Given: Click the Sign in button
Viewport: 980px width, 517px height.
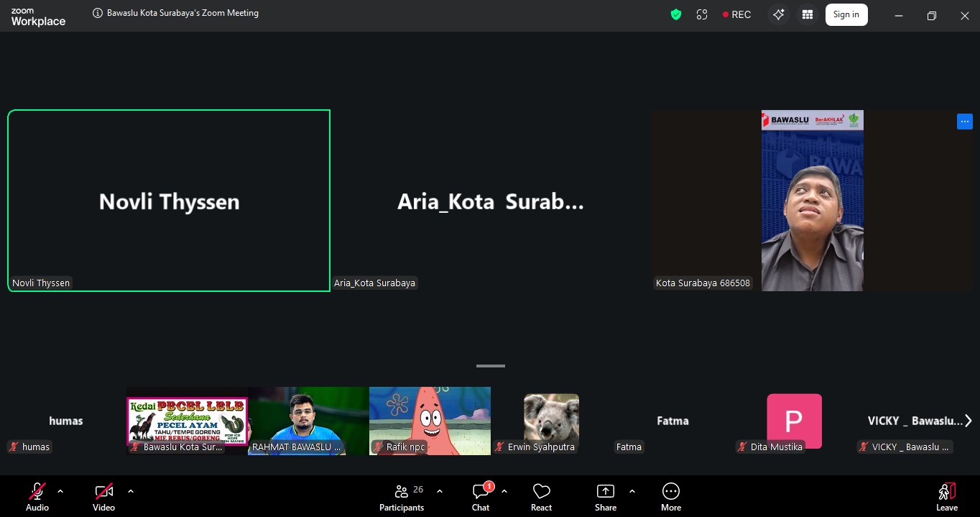Looking at the screenshot, I should pyautogui.click(x=846, y=14).
